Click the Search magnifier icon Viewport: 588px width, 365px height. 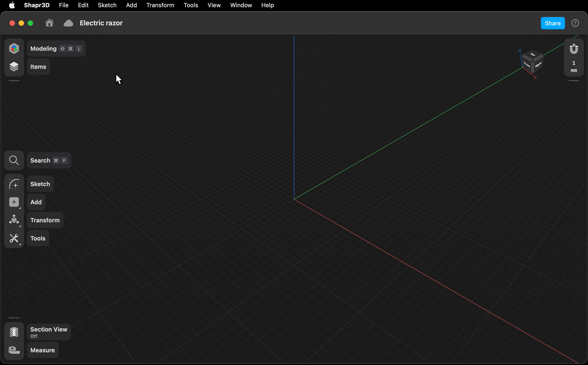pos(14,160)
